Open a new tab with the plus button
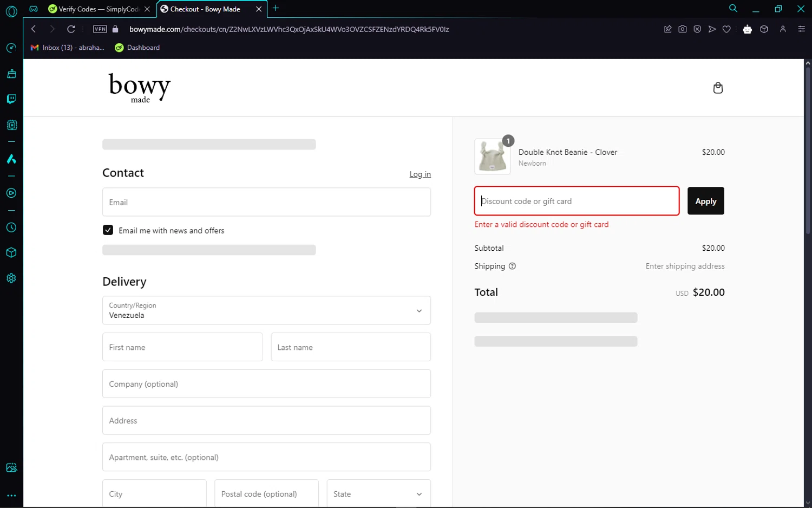This screenshot has height=508, width=812. [x=276, y=8]
